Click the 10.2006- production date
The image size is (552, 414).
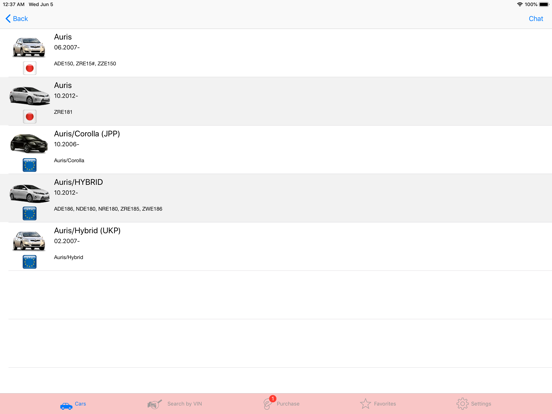66,144
